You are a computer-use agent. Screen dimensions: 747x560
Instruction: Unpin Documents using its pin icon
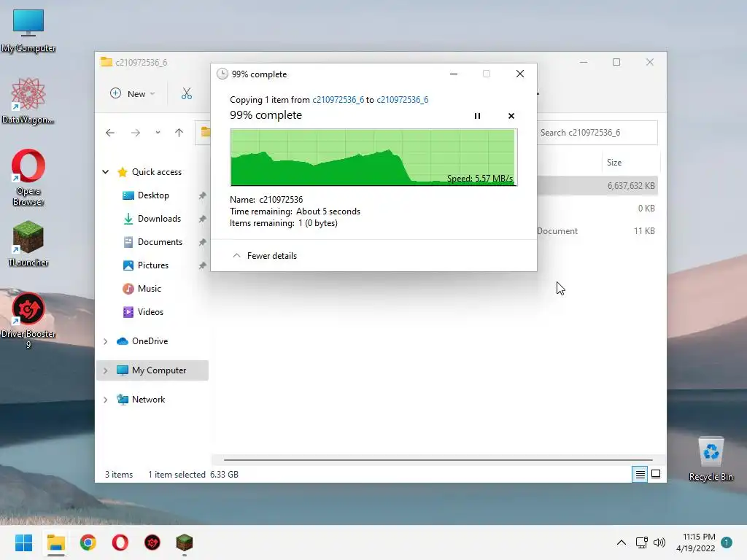203,242
